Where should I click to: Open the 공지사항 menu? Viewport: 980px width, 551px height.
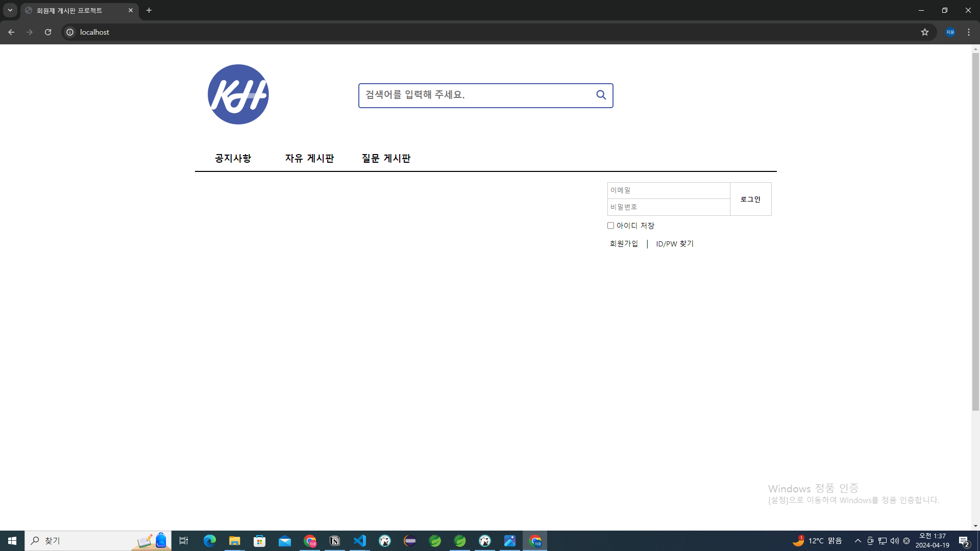(233, 158)
